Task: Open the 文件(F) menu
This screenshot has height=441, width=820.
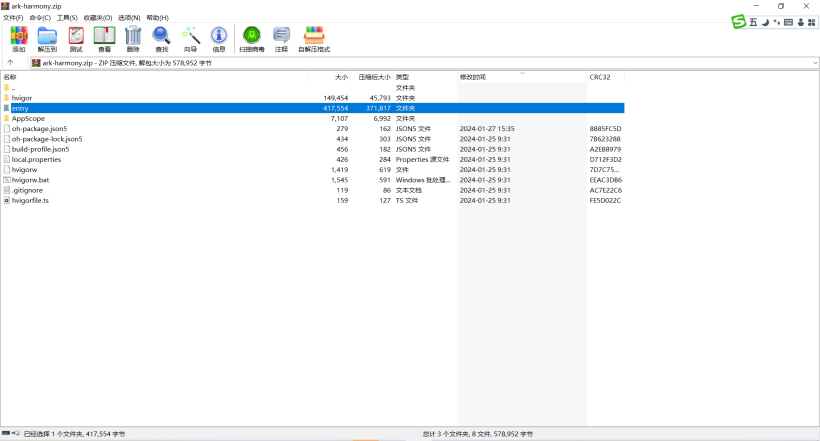Action: coord(13,18)
